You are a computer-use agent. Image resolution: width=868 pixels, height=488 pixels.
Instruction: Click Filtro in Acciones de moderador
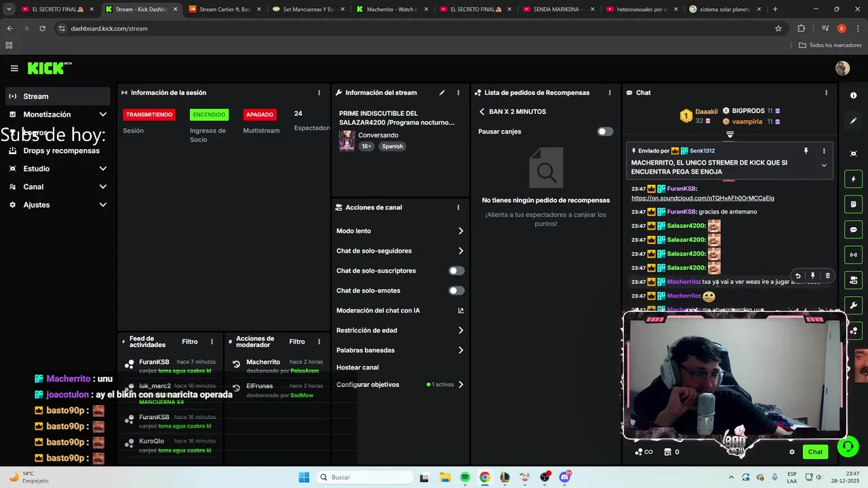pos(297,342)
